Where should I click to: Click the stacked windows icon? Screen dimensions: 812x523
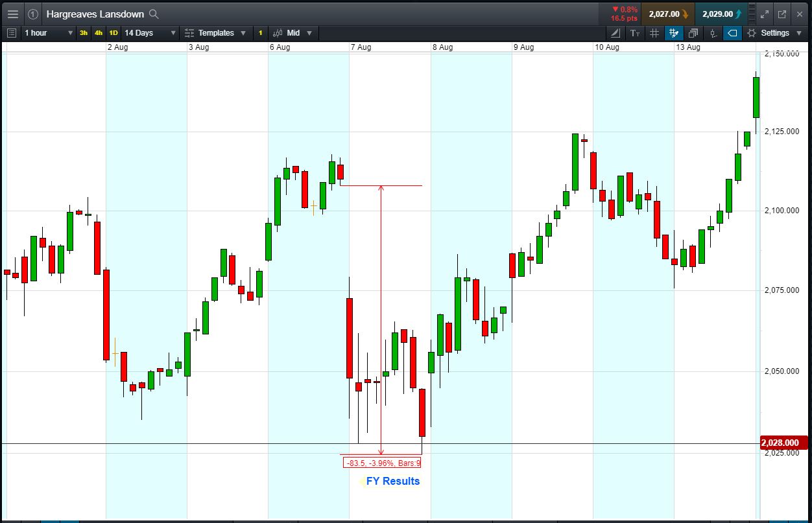[x=693, y=32]
